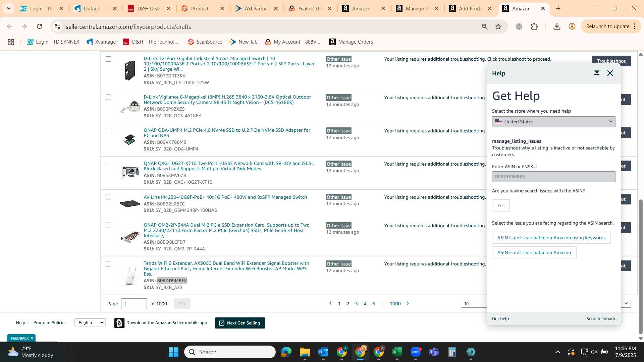This screenshot has width=644, height=362.
Task: Open Microsoft Teams from the taskbar
Action: point(434,352)
